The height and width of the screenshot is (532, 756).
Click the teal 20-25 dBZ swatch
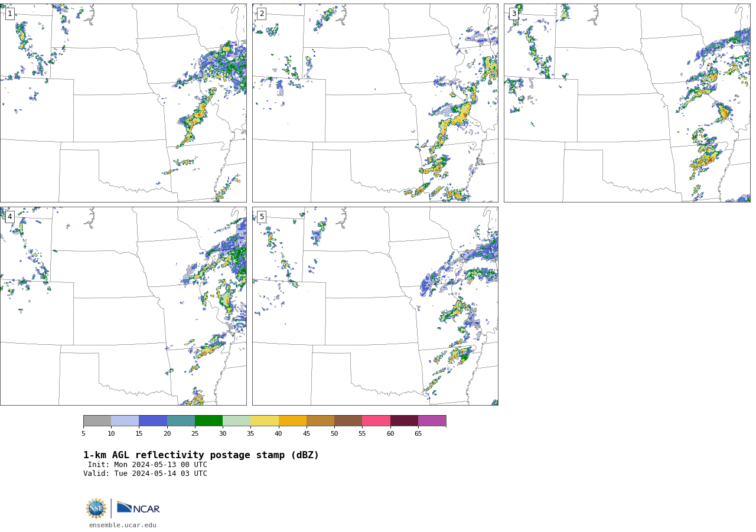(x=181, y=421)
